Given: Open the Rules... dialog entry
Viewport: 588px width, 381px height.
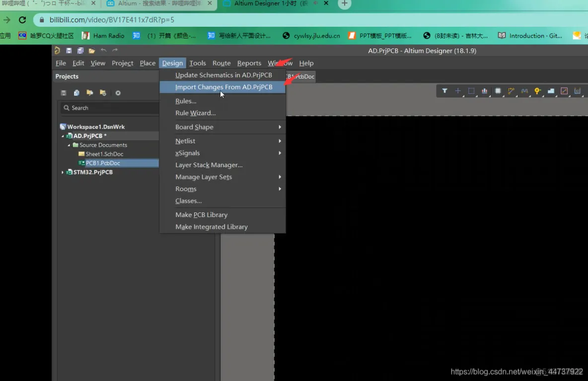Looking at the screenshot, I should (223, 101).
